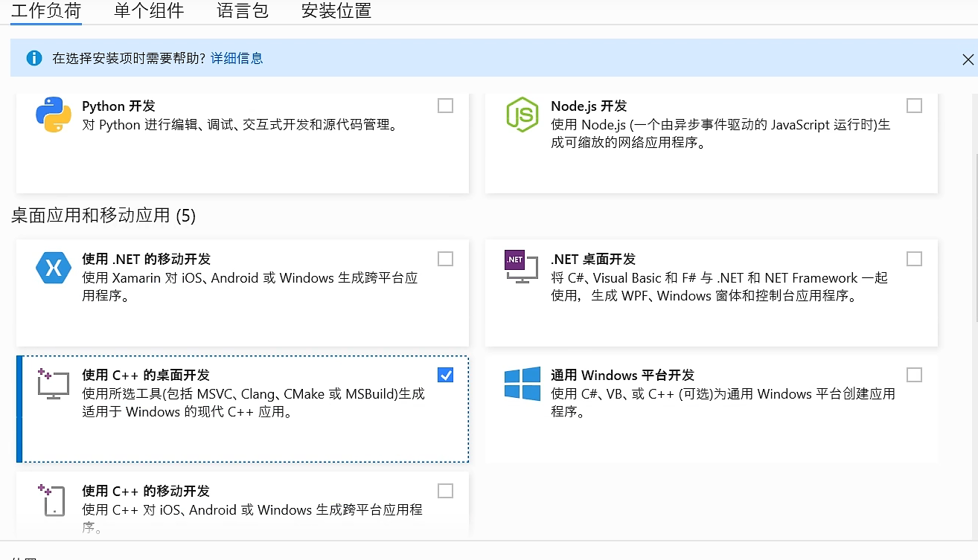This screenshot has width=978, height=560.
Task: Click the Xamarin .NET mobile development icon
Action: click(54, 268)
